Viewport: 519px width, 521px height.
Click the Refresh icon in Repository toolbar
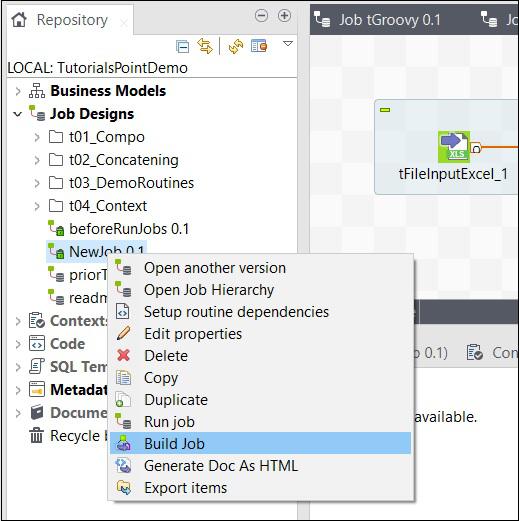pyautogui.click(x=236, y=46)
